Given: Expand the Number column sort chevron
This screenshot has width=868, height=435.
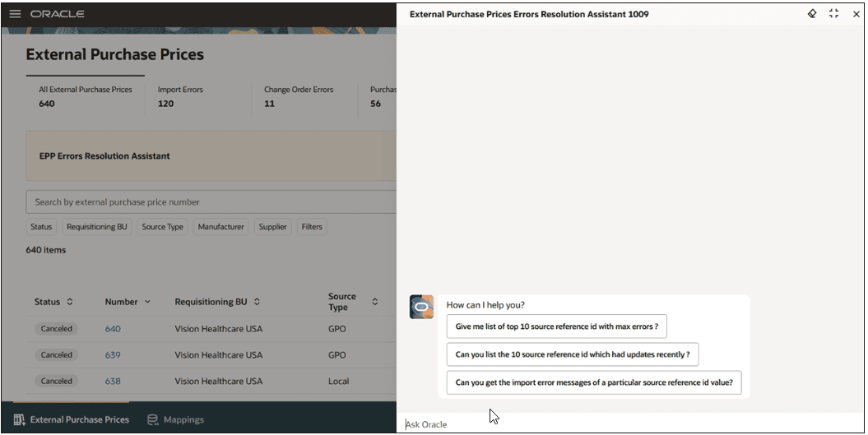Looking at the screenshot, I should click(148, 302).
